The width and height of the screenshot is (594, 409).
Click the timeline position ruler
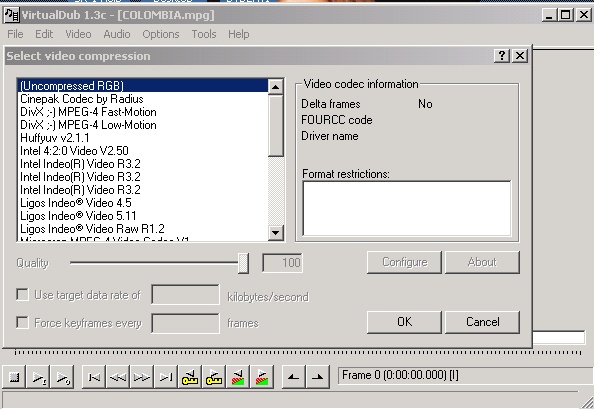pos(297,353)
